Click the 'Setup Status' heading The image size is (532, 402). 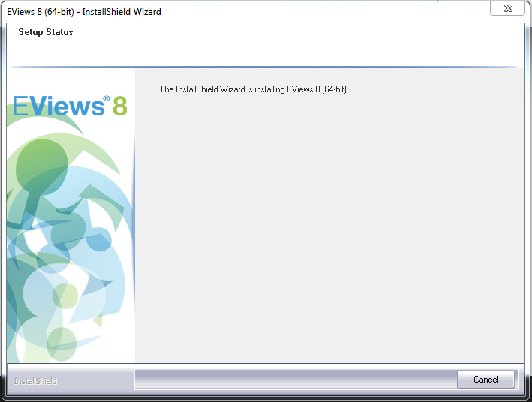pos(46,32)
